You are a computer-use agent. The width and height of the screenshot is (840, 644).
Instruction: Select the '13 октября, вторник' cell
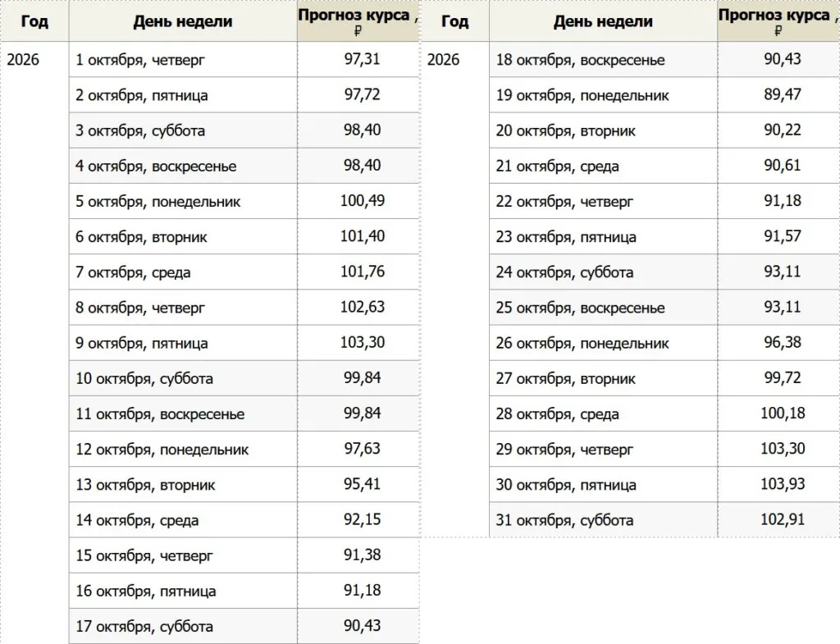pyautogui.click(x=183, y=484)
